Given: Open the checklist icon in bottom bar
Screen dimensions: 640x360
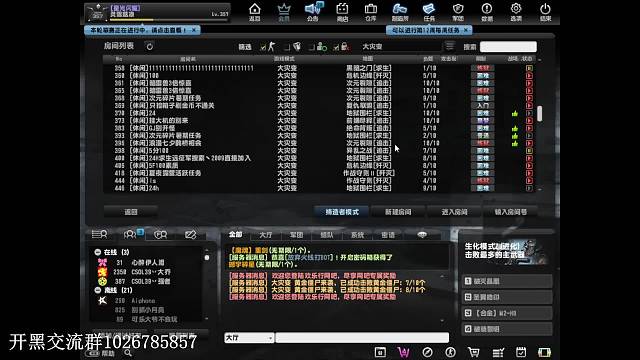Looking at the screenshot, I should coord(498,352).
